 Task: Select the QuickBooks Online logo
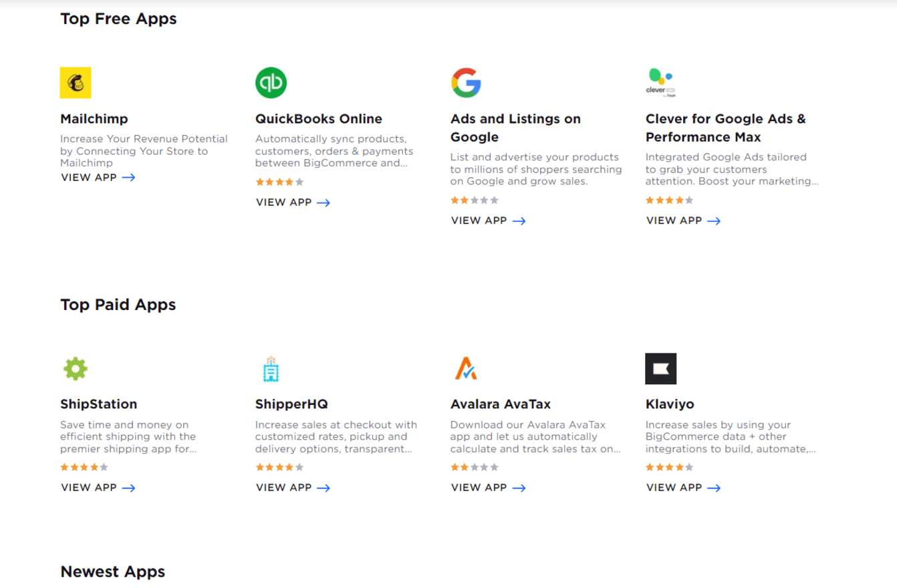click(271, 82)
